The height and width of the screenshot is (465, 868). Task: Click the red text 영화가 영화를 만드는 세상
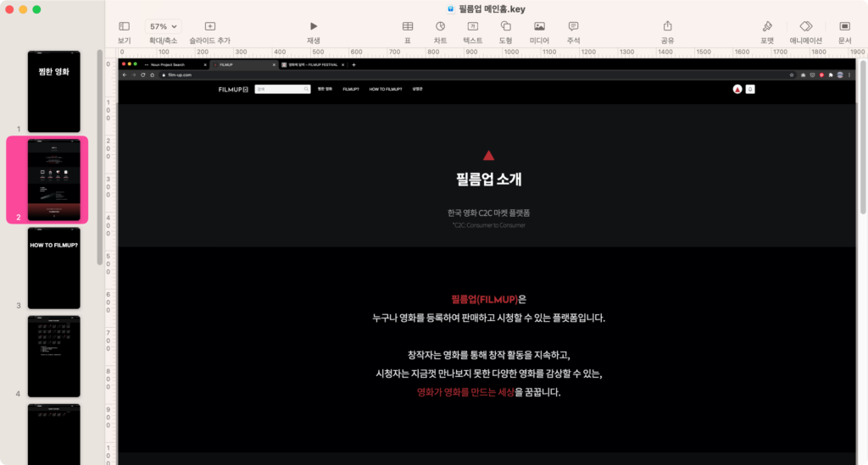[465, 392]
